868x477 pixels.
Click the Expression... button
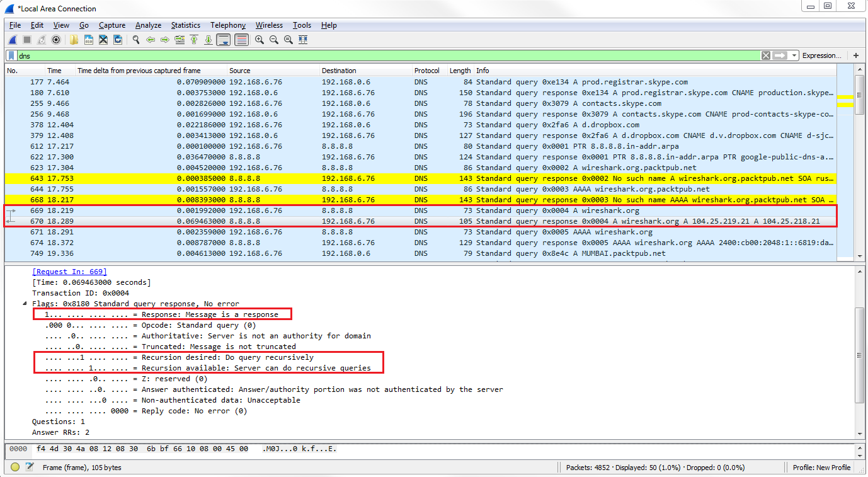[821, 55]
